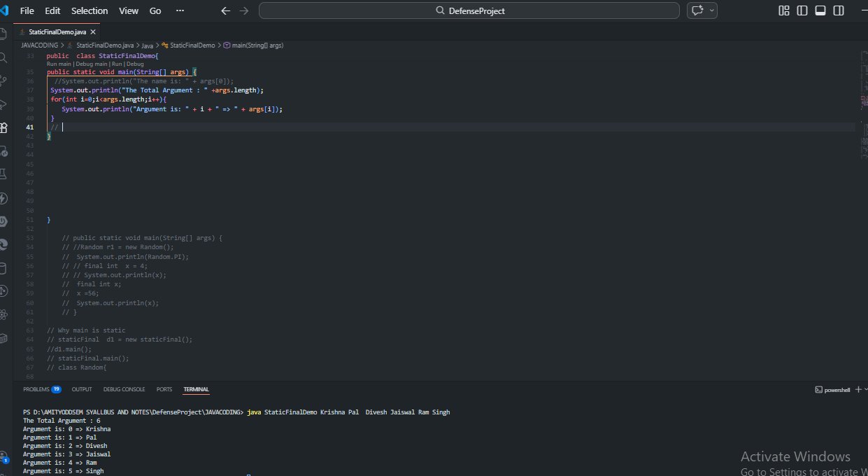Open the dropdown arrow beside Copilot chat

[712, 10]
